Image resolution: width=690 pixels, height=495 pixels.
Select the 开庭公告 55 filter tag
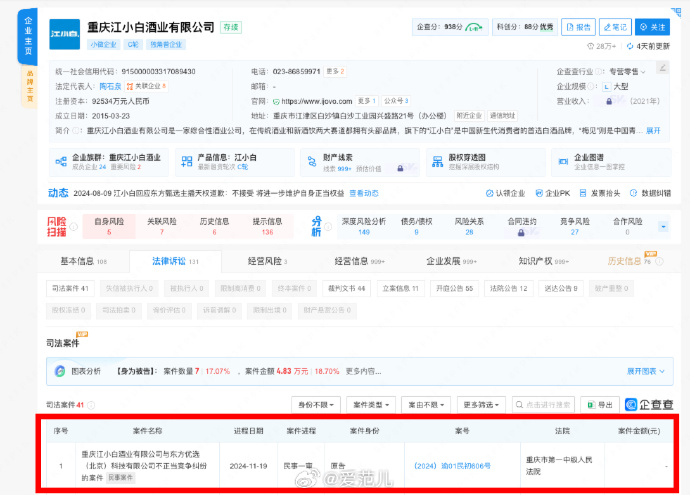click(x=453, y=288)
